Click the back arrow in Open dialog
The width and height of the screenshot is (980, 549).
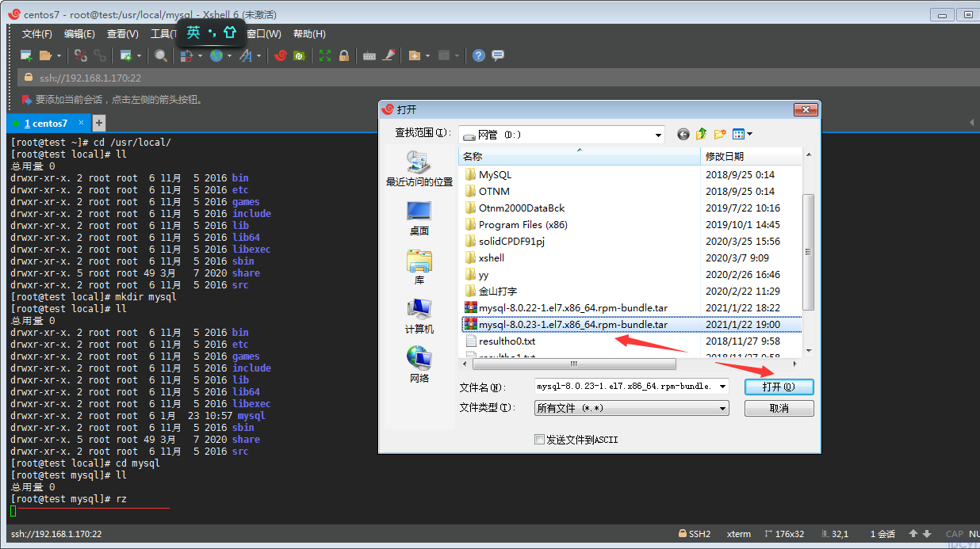tap(683, 135)
